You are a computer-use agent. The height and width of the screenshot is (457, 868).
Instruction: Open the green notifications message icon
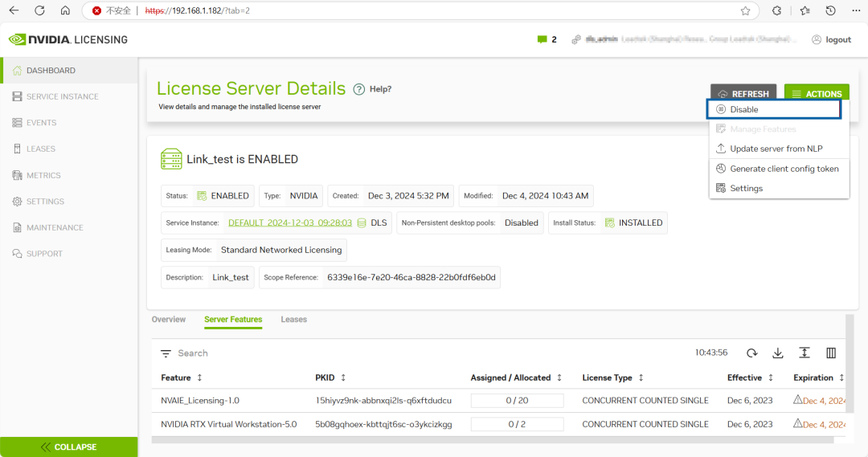pos(542,39)
